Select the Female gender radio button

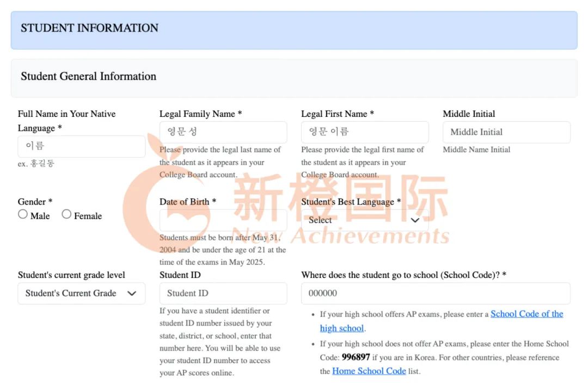[x=66, y=214]
